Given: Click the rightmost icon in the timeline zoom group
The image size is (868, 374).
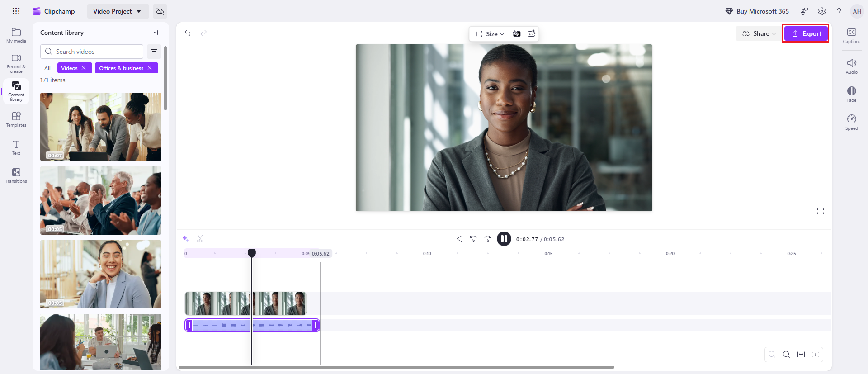Looking at the screenshot, I should click(816, 355).
